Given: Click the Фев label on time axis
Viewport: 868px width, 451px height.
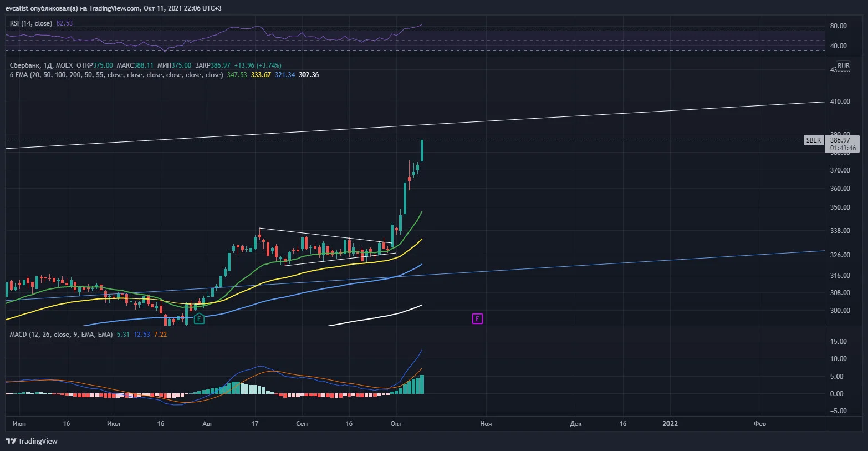Looking at the screenshot, I should (760, 424).
